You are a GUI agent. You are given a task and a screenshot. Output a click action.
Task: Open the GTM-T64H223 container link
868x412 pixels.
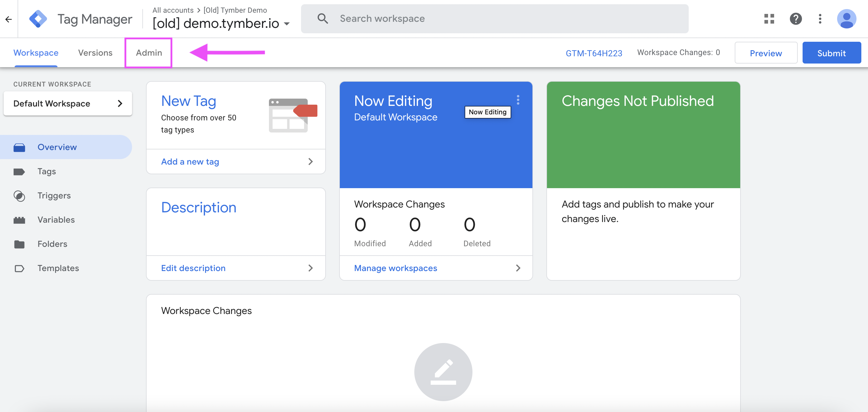pos(594,53)
